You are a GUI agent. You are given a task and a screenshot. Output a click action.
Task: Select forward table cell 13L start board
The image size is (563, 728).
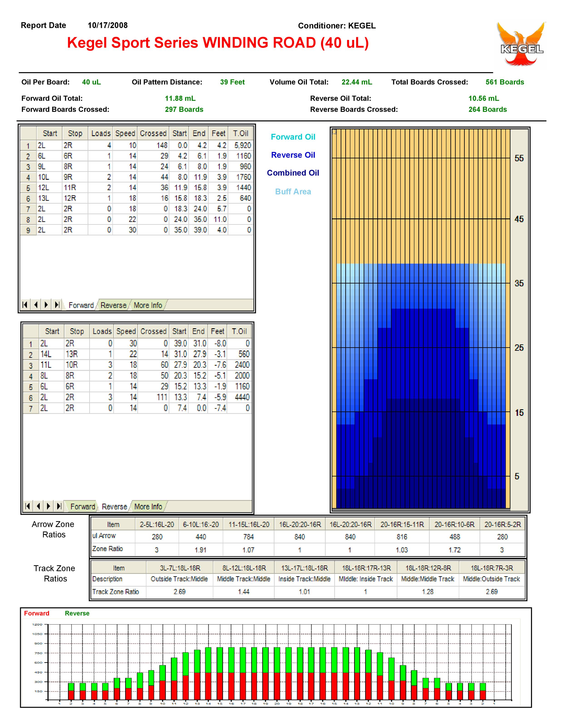point(49,198)
